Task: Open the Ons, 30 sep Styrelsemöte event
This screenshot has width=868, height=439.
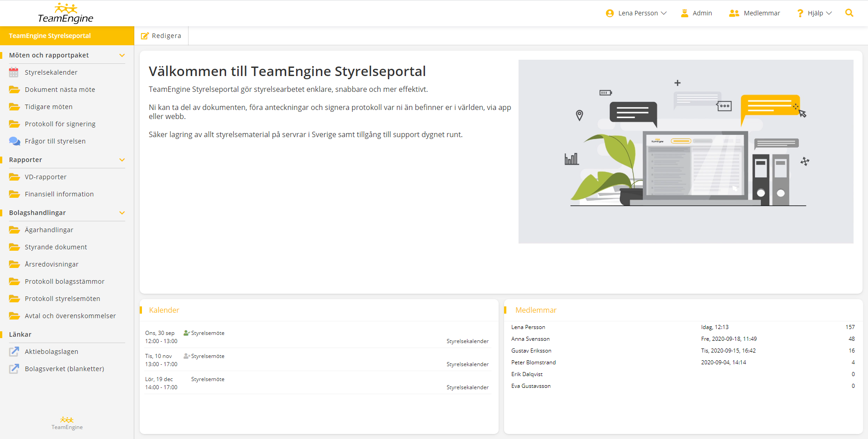Action: [208, 333]
